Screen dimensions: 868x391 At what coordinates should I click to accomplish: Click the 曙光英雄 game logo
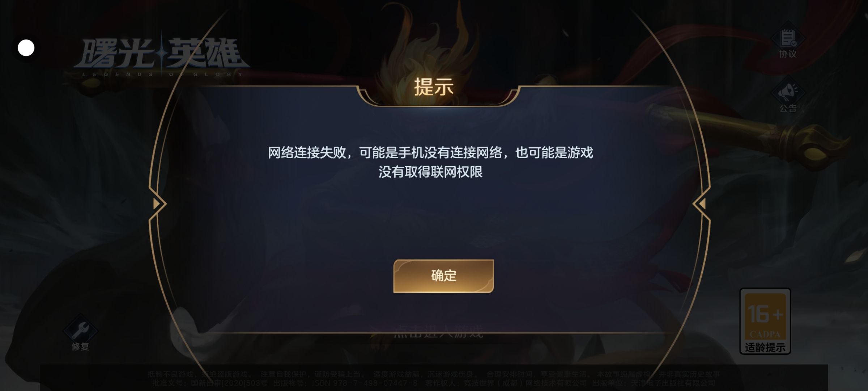(161, 54)
